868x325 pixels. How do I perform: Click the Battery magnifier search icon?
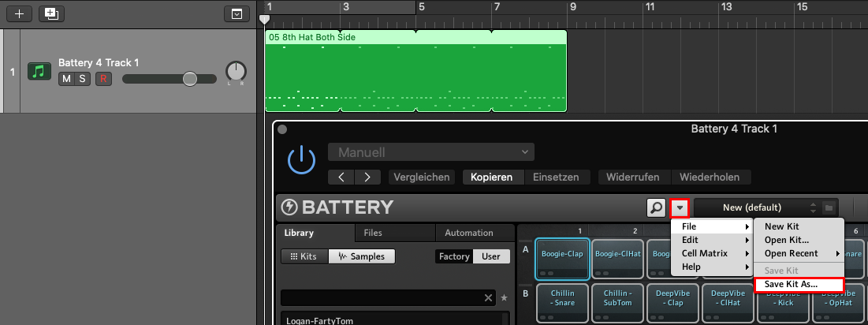pyautogui.click(x=656, y=208)
